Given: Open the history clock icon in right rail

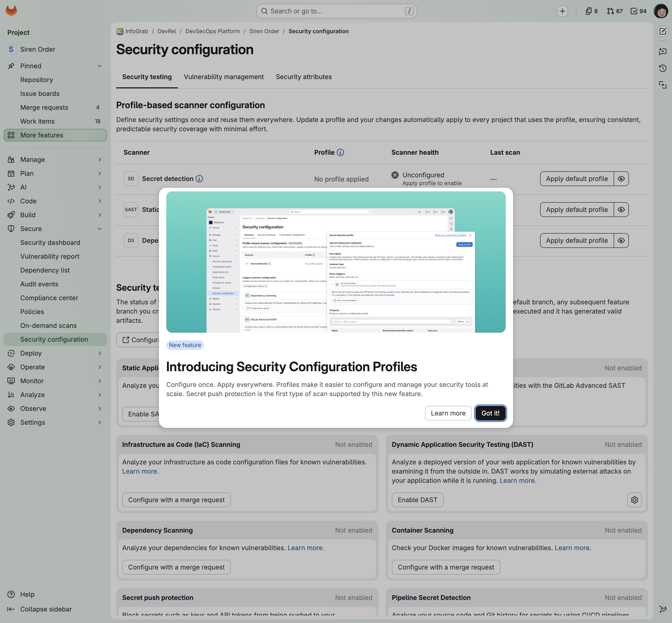Looking at the screenshot, I should [x=663, y=68].
